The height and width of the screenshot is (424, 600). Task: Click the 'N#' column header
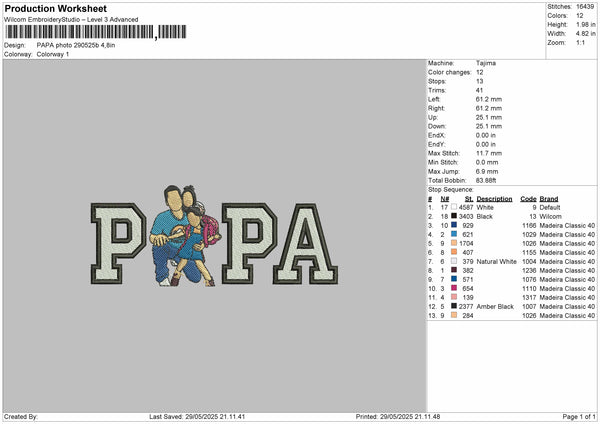coord(445,199)
